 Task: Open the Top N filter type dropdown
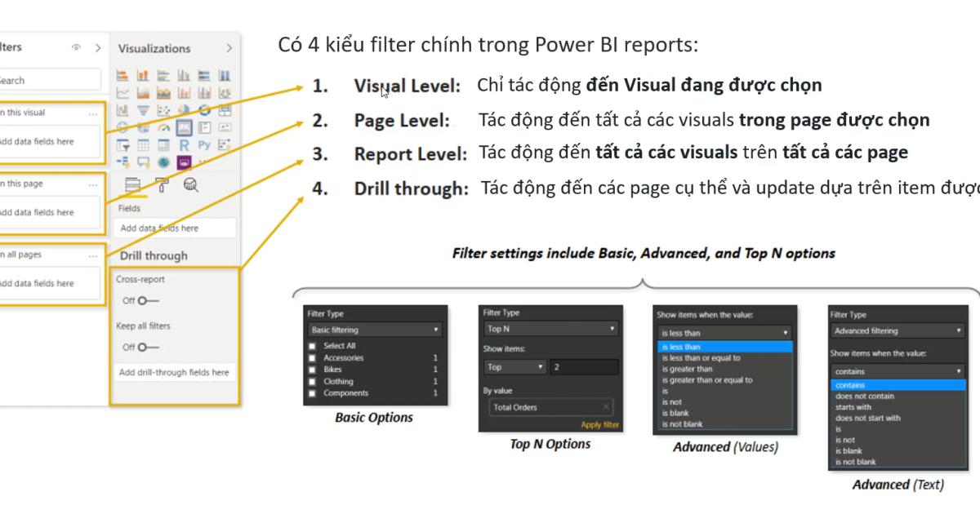551,329
